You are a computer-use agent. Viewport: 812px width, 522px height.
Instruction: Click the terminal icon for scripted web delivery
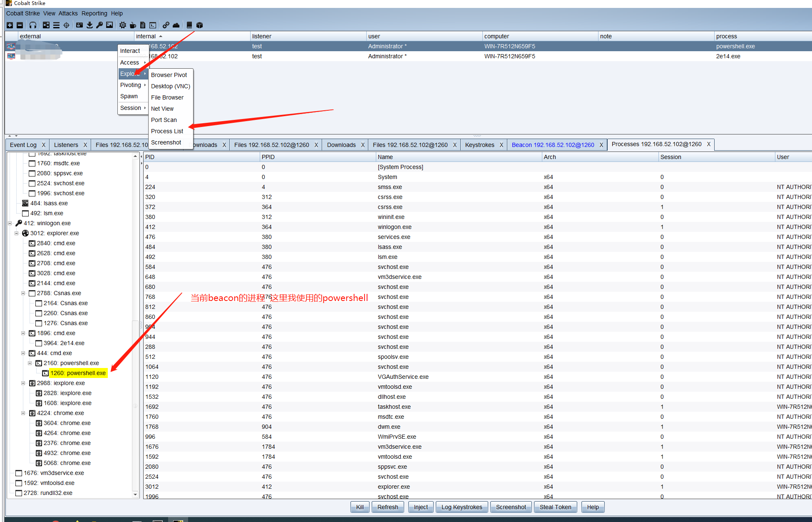click(153, 25)
